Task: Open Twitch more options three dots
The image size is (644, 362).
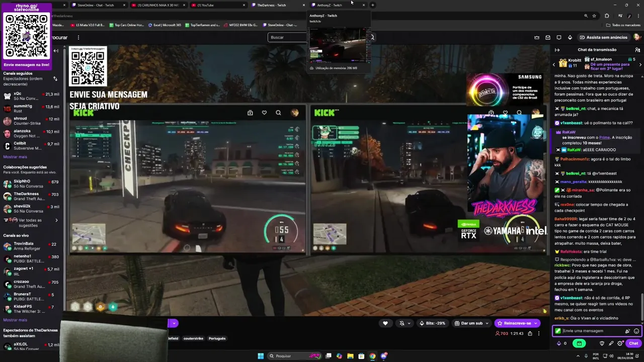Action: coord(78,37)
